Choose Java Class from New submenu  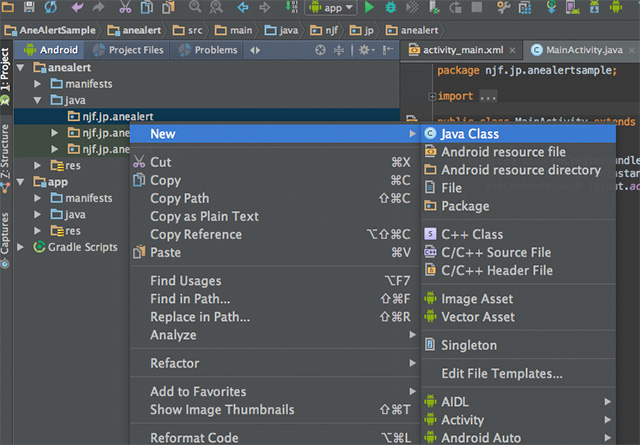(x=518, y=134)
